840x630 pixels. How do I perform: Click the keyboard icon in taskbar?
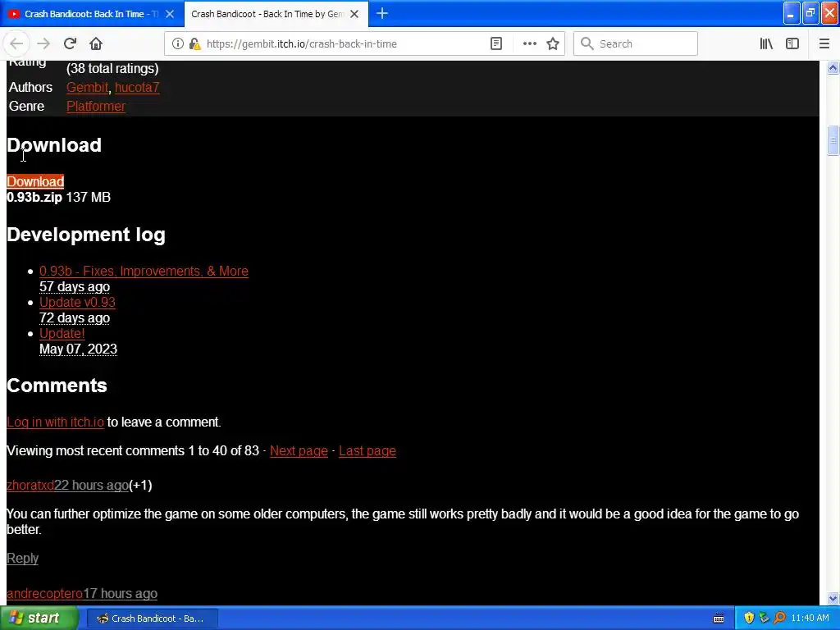tap(719, 619)
